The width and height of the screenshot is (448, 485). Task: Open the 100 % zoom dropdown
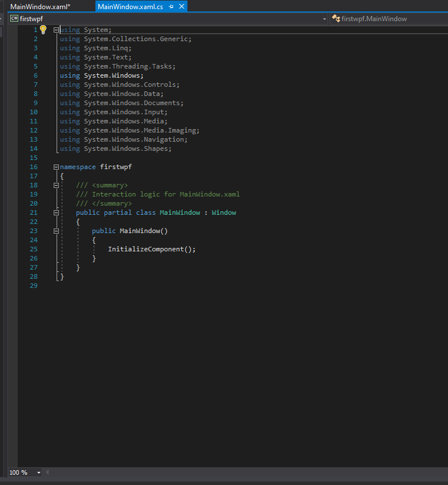[x=39, y=472]
